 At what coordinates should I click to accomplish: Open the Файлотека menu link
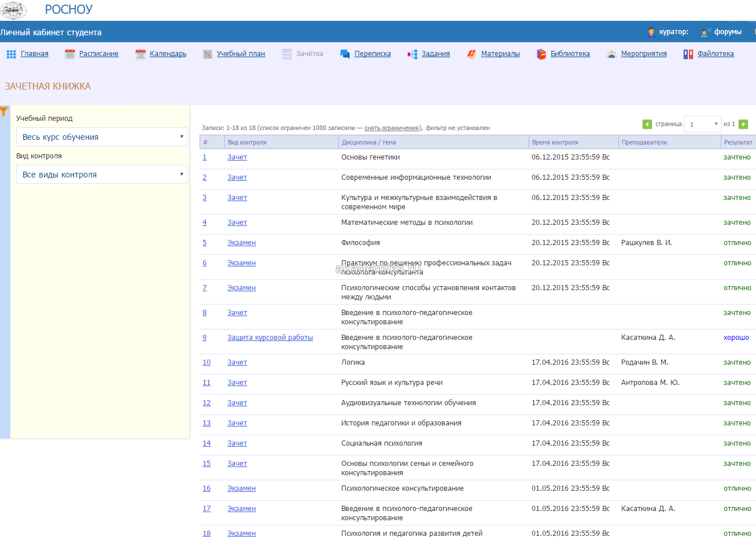(716, 54)
